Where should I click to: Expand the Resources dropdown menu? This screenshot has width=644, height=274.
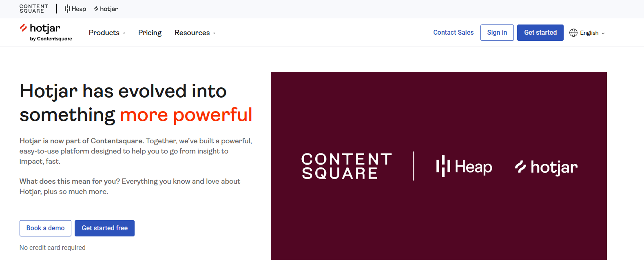(195, 33)
